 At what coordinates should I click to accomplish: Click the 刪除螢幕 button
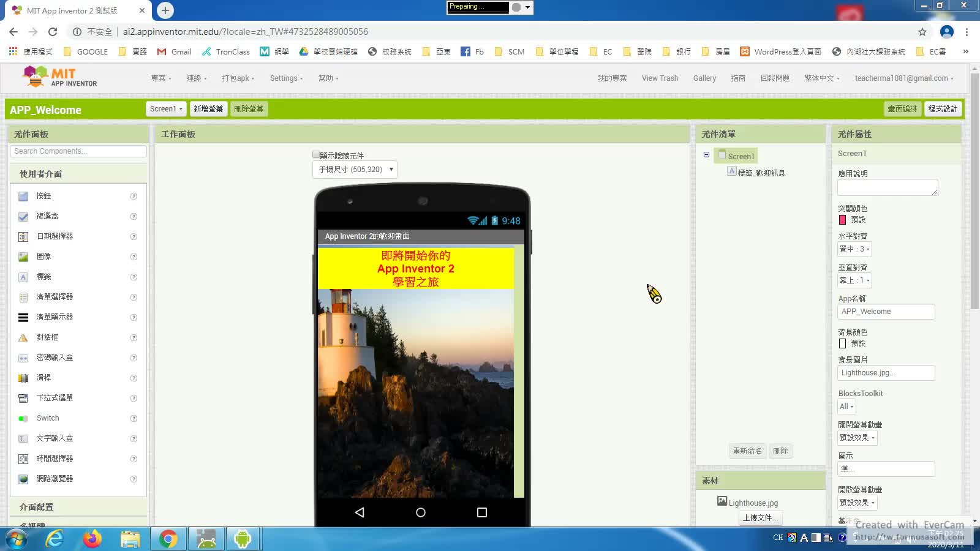coord(249,109)
